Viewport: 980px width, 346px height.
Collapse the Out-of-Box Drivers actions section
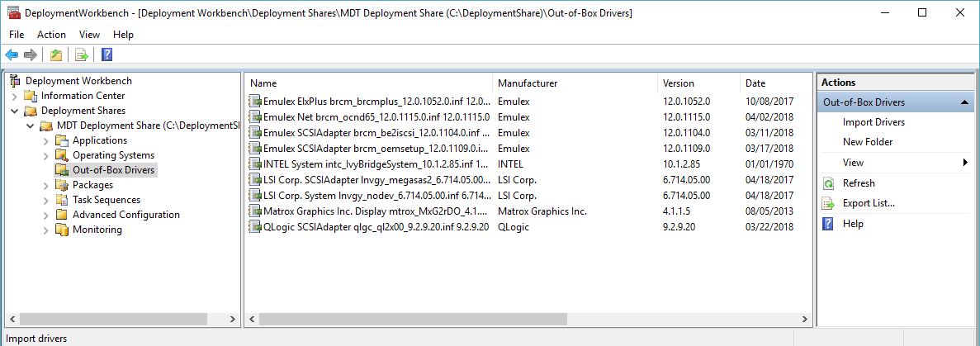(964, 102)
